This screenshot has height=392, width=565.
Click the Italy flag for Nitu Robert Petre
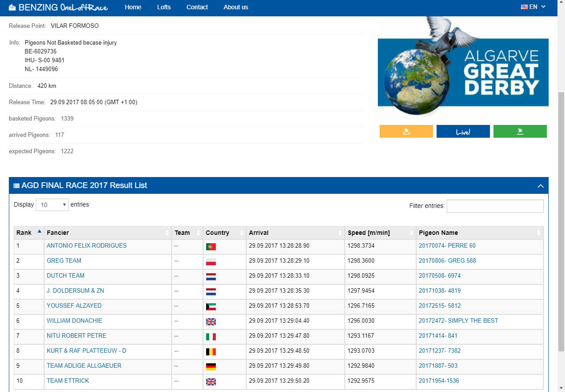tap(211, 337)
